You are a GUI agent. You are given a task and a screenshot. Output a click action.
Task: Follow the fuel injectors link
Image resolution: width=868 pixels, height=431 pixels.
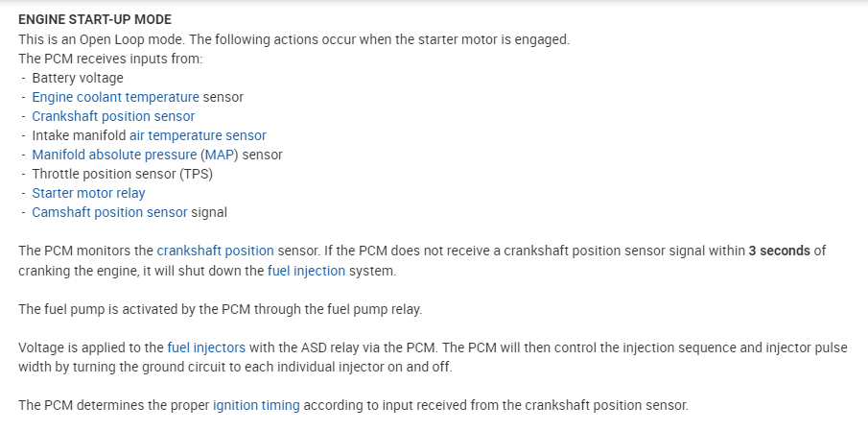206,347
